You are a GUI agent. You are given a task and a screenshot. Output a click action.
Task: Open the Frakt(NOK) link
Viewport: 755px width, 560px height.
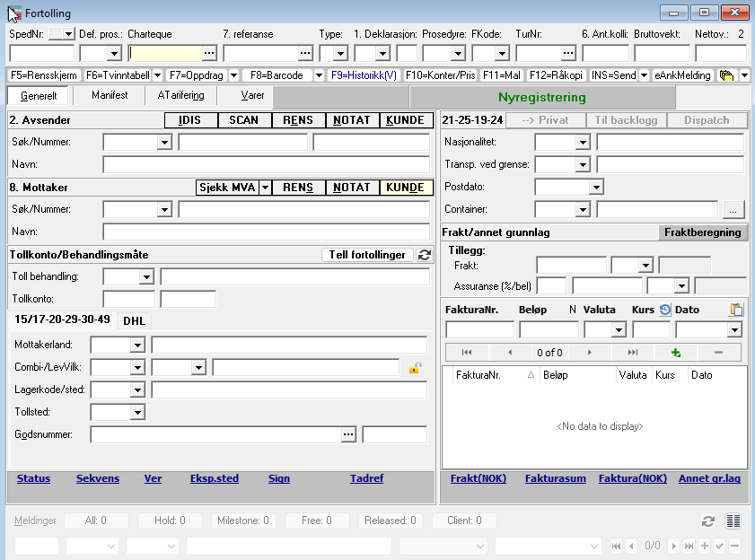pos(478,478)
